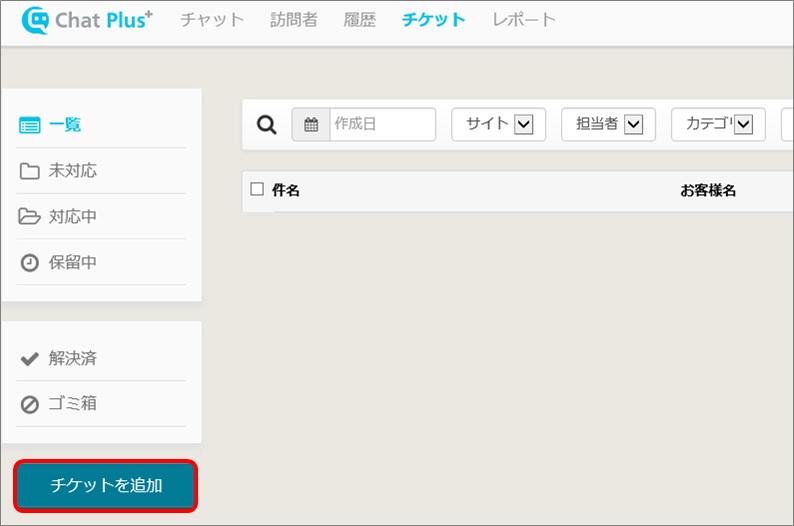
Task: Toggle the select-all checkbox beside 件名
Action: [257, 189]
